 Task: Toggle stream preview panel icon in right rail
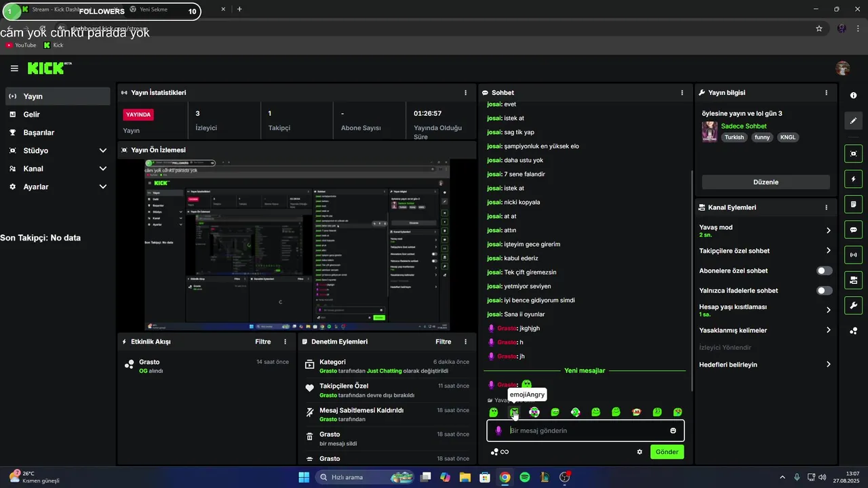pyautogui.click(x=854, y=154)
